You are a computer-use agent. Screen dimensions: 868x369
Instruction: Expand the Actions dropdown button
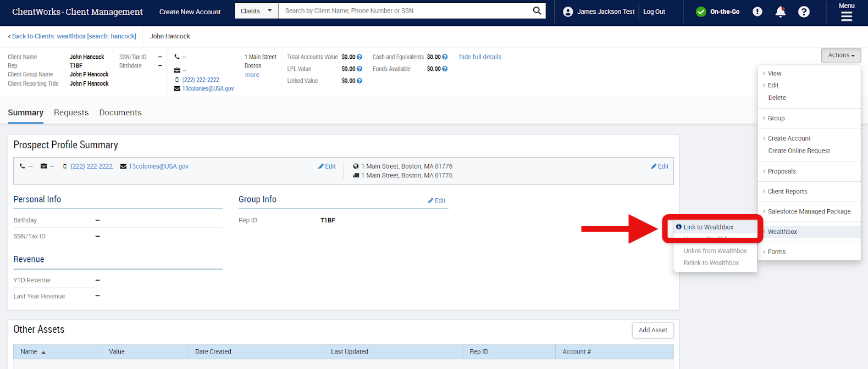coord(841,55)
